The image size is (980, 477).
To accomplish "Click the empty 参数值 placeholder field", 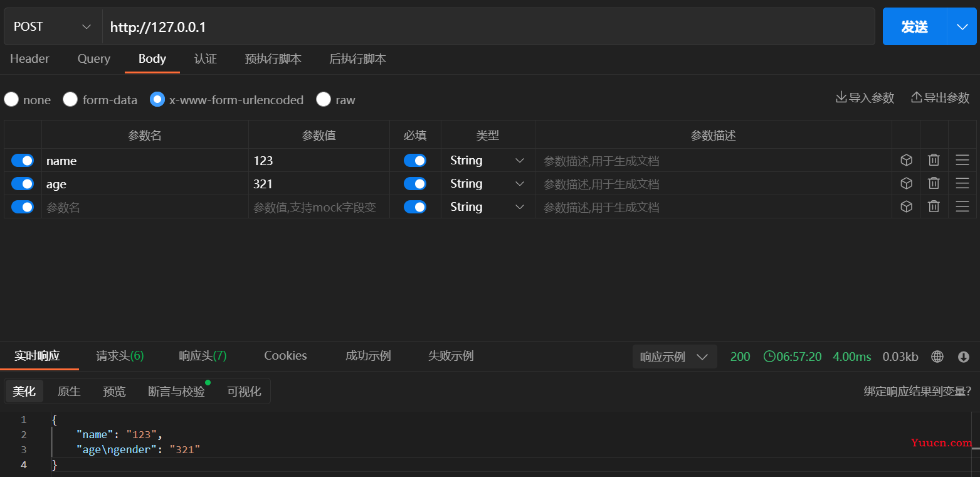I will [x=319, y=207].
